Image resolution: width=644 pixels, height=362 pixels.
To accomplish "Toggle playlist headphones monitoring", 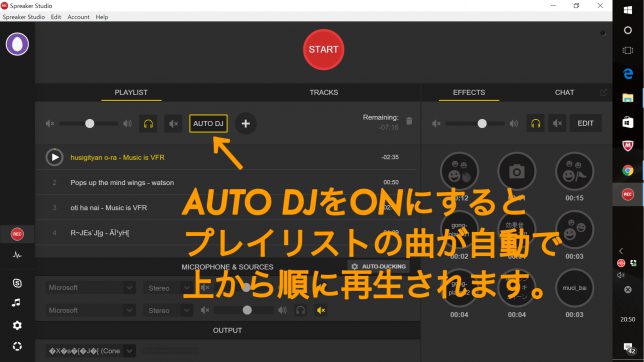I will click(148, 124).
